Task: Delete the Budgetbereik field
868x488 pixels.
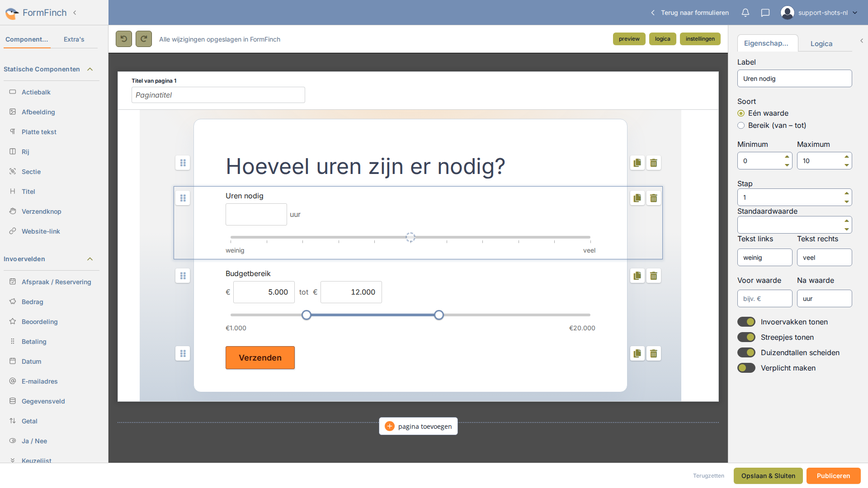Action: point(654,276)
